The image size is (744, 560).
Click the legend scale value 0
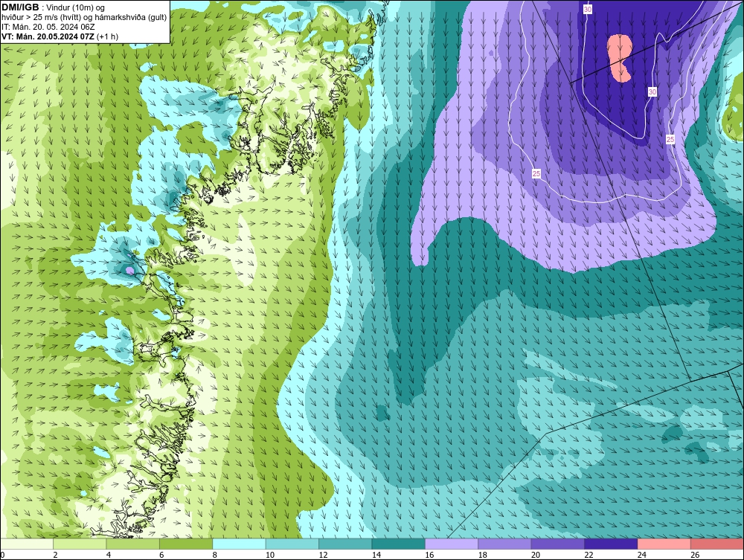2,555
